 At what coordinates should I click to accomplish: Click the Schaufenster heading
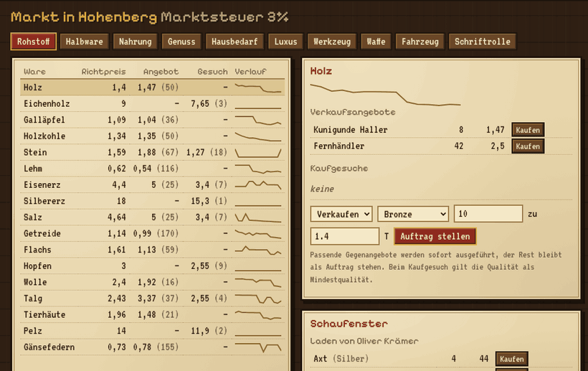(348, 324)
